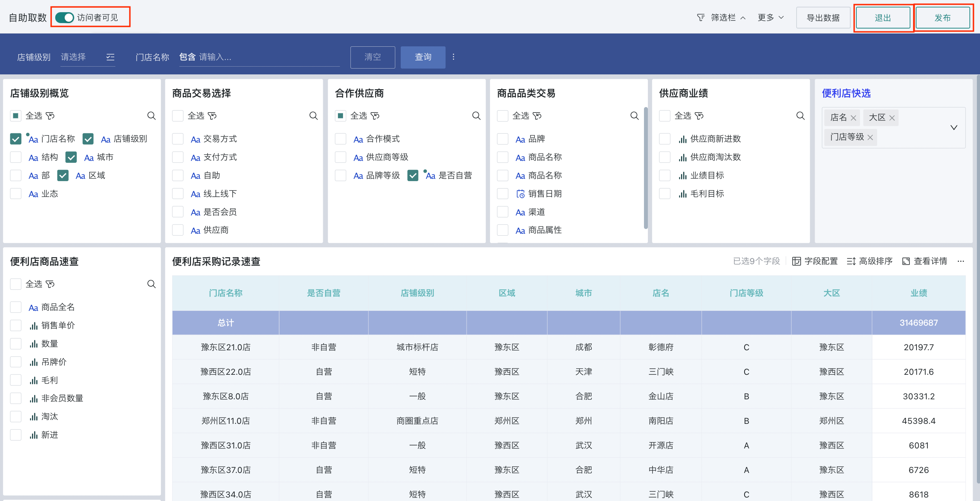Click the 供应商新进数 measure chart icon
The width and height of the screenshot is (980, 501).
683,139
